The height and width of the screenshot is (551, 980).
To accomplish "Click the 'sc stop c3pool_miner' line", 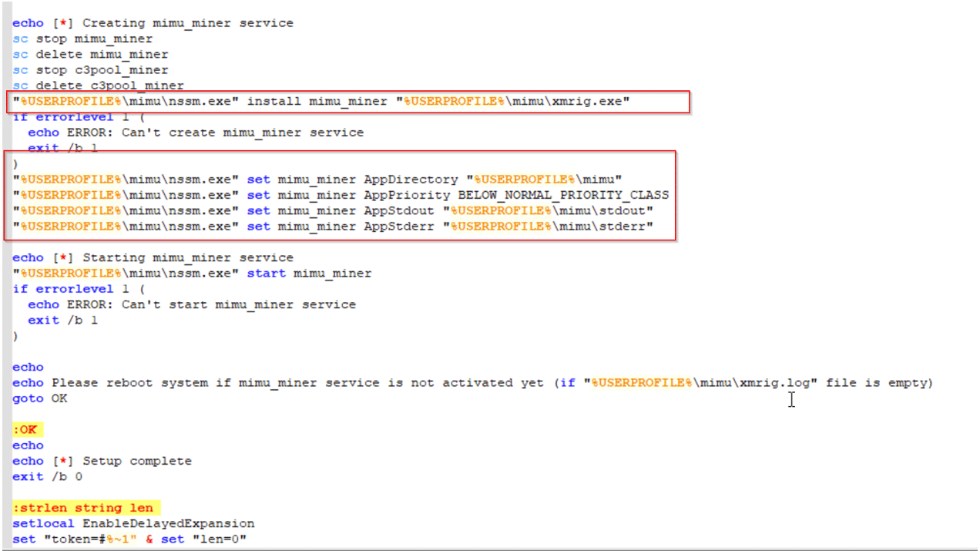I will coord(90,70).
